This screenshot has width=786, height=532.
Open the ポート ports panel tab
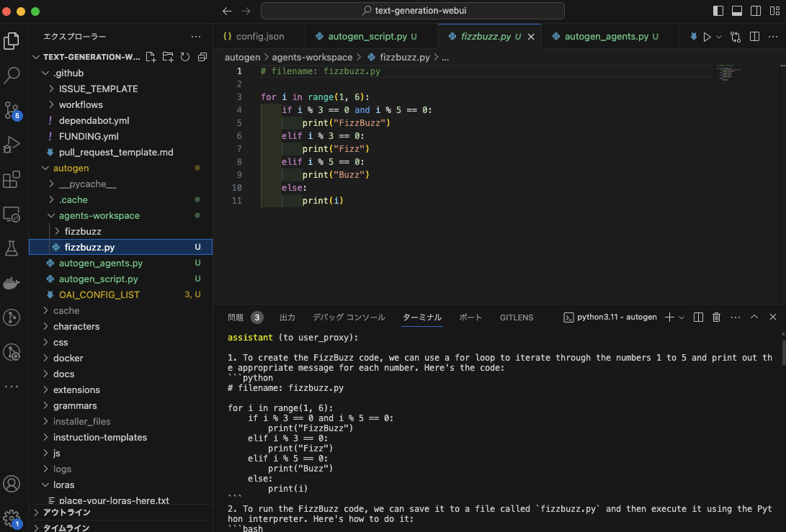470,317
